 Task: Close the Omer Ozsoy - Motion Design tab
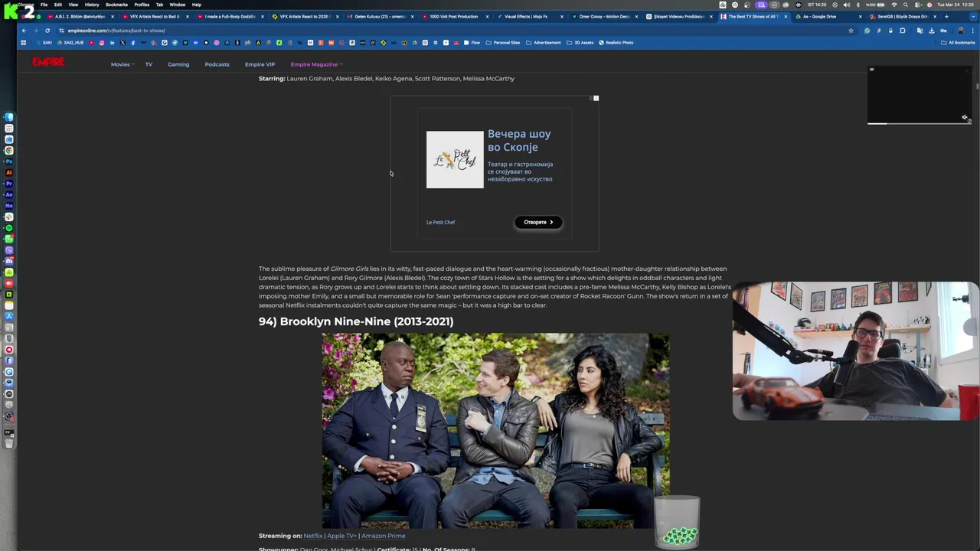[635, 16]
